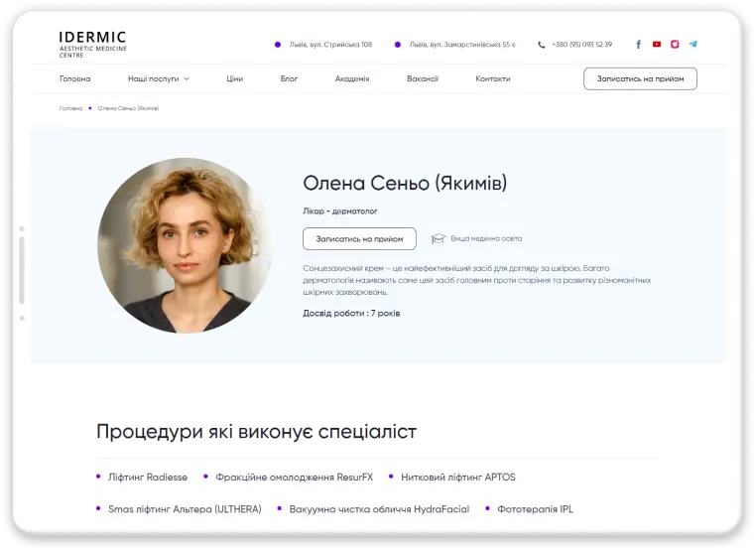Open the YouTube channel icon
This screenshot has height=552, width=756.
(657, 45)
